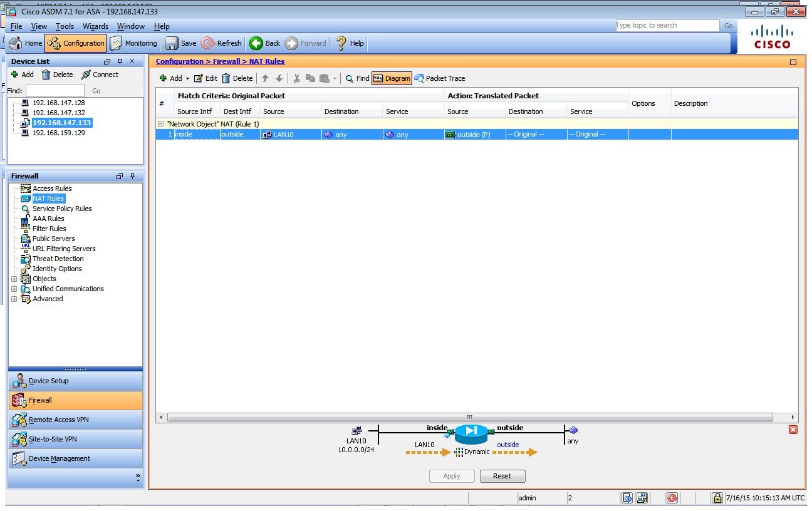Expand the Unified Communications tree node

click(14, 289)
